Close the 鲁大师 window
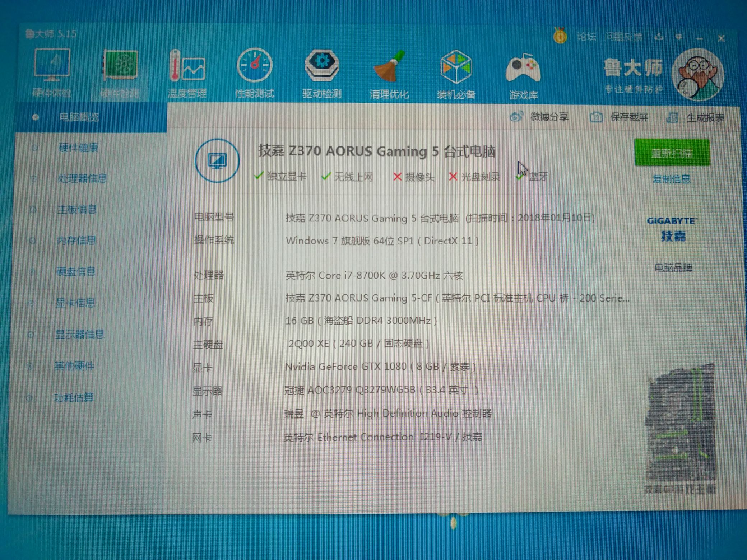The width and height of the screenshot is (747, 560). pos(721,38)
